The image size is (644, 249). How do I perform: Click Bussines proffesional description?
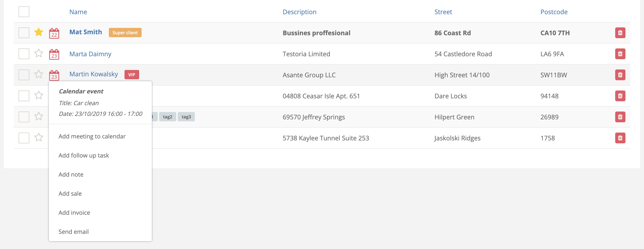316,33
